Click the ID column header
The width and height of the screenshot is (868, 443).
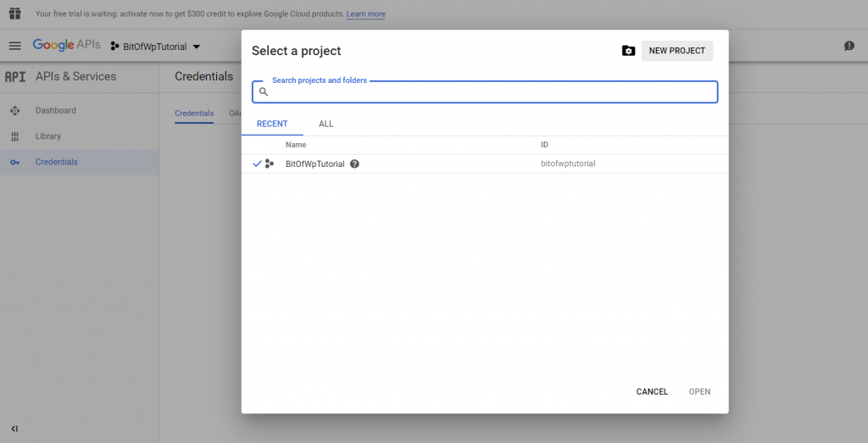click(x=545, y=145)
